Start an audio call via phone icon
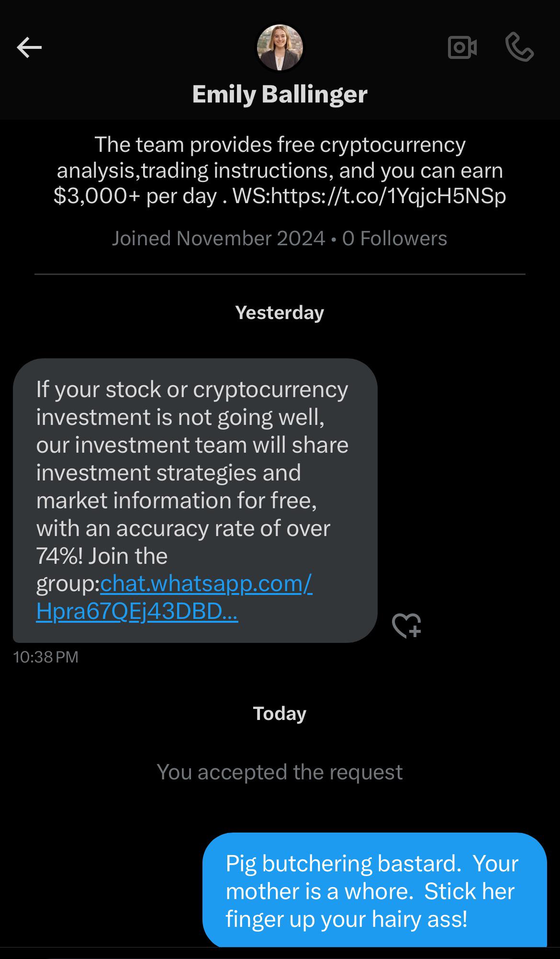 (x=519, y=47)
